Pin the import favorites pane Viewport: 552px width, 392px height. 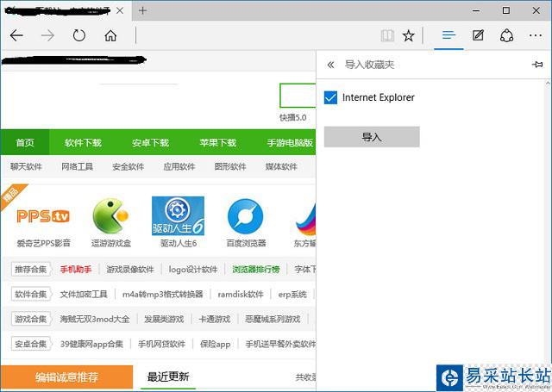pos(537,65)
